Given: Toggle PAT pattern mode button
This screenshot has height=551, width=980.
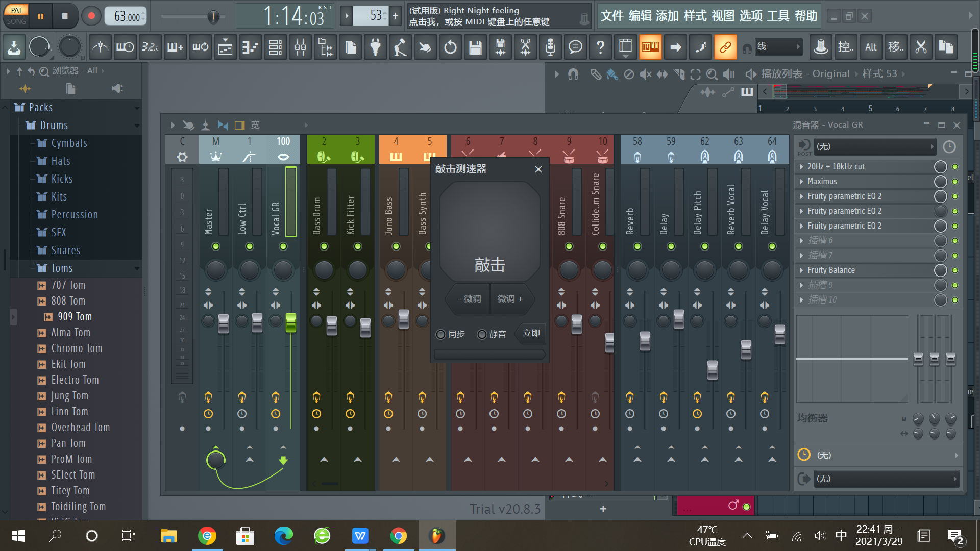Looking at the screenshot, I should click(16, 10).
